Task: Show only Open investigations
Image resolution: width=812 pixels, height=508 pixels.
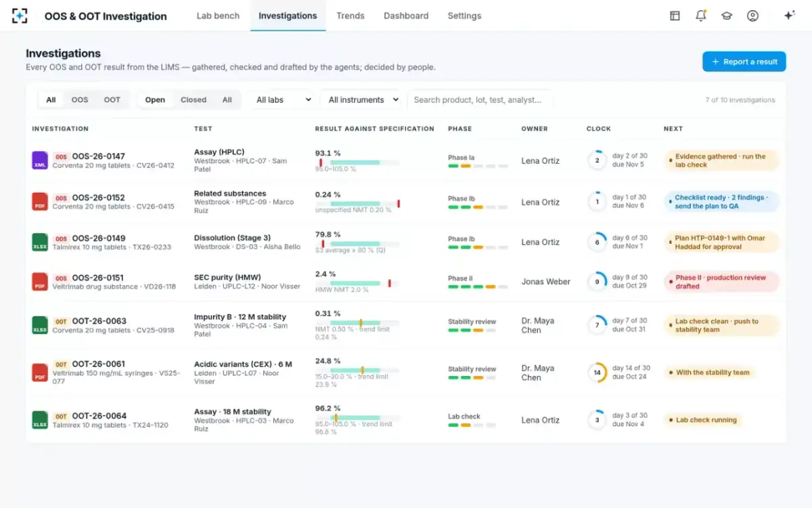Action: coord(155,100)
